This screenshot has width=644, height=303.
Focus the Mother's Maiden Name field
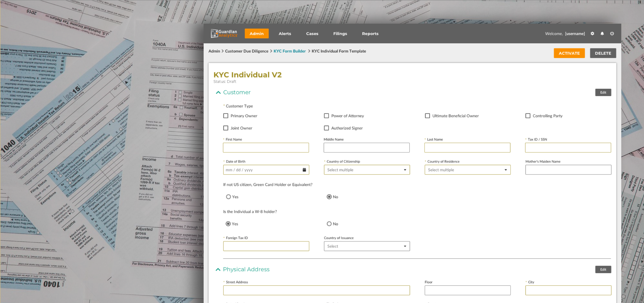[568, 170]
